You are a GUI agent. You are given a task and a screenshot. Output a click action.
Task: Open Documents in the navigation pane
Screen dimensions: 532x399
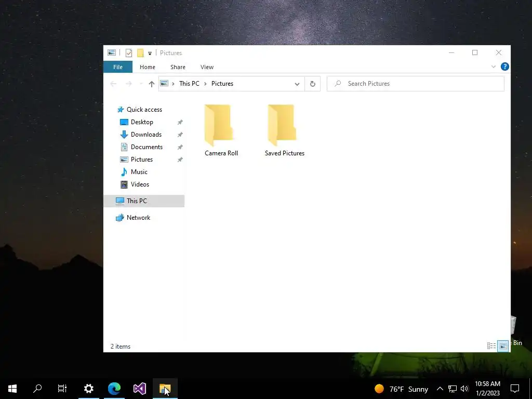[x=147, y=147]
